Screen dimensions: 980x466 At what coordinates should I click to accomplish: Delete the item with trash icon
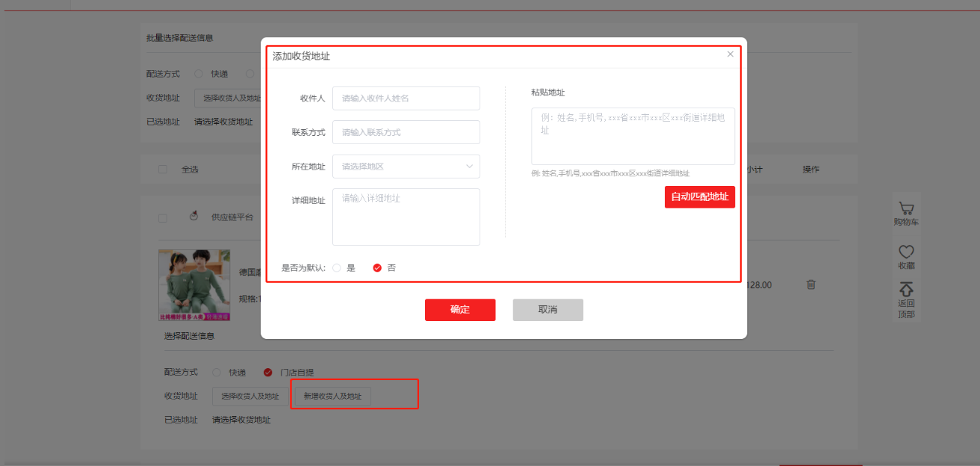pyautogui.click(x=811, y=285)
